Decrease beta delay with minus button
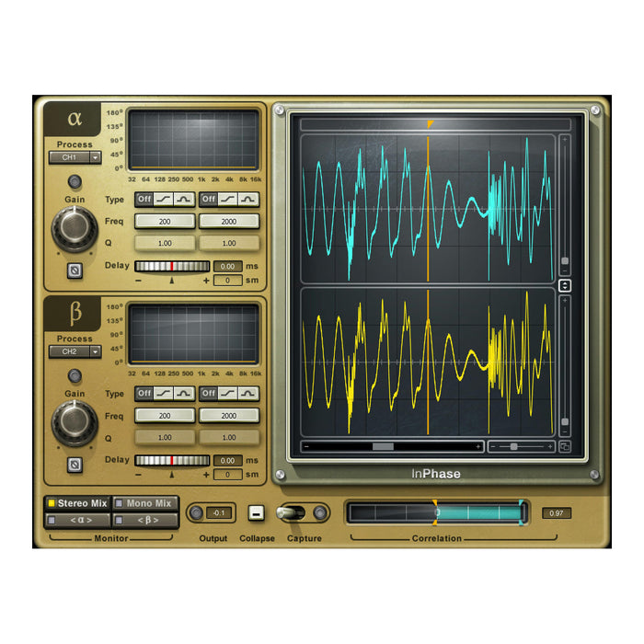 point(138,476)
